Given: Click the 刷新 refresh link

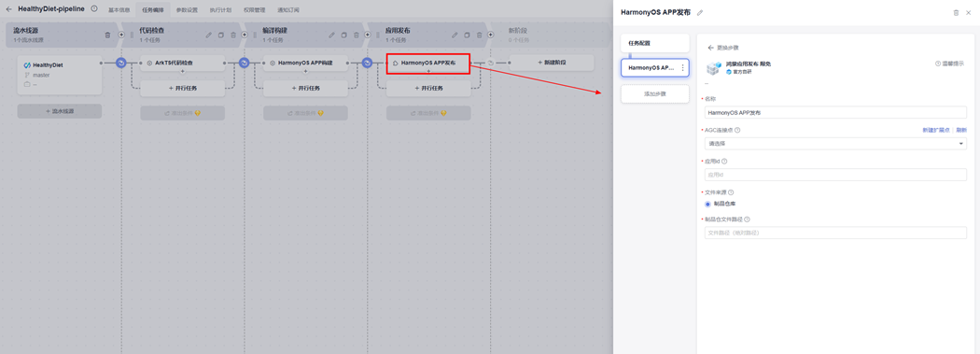Looking at the screenshot, I should coord(960,130).
